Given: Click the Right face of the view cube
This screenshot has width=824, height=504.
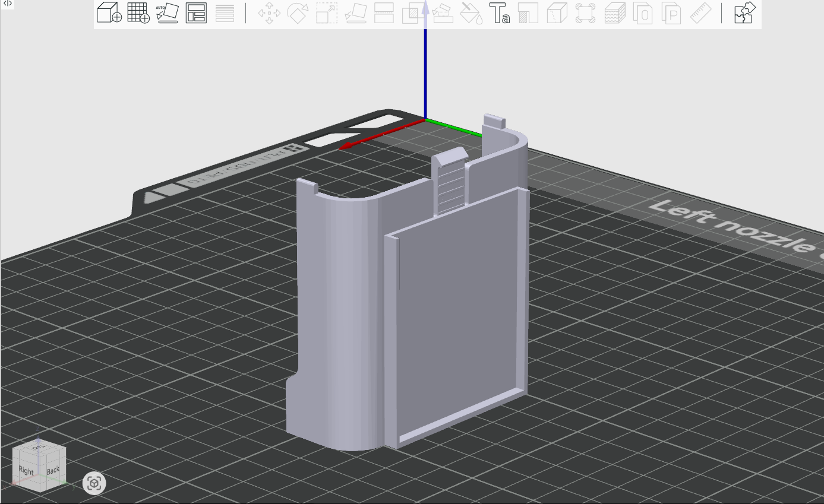Looking at the screenshot, I should click(x=26, y=471).
